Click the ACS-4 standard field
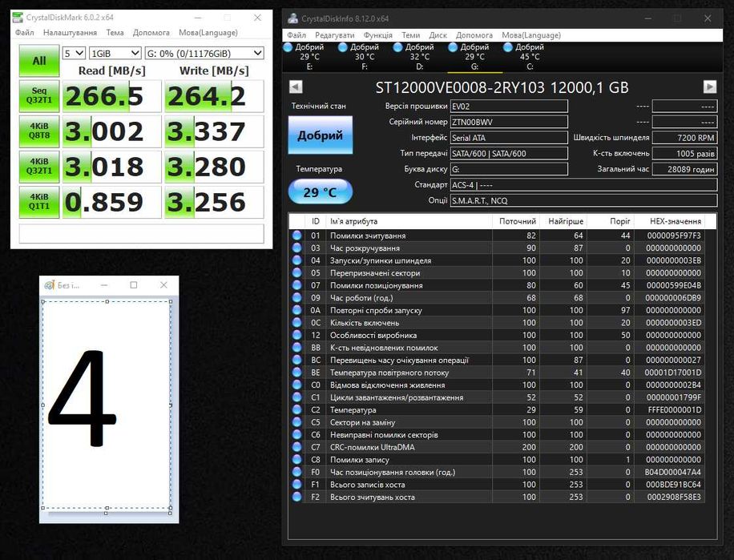 click(583, 185)
